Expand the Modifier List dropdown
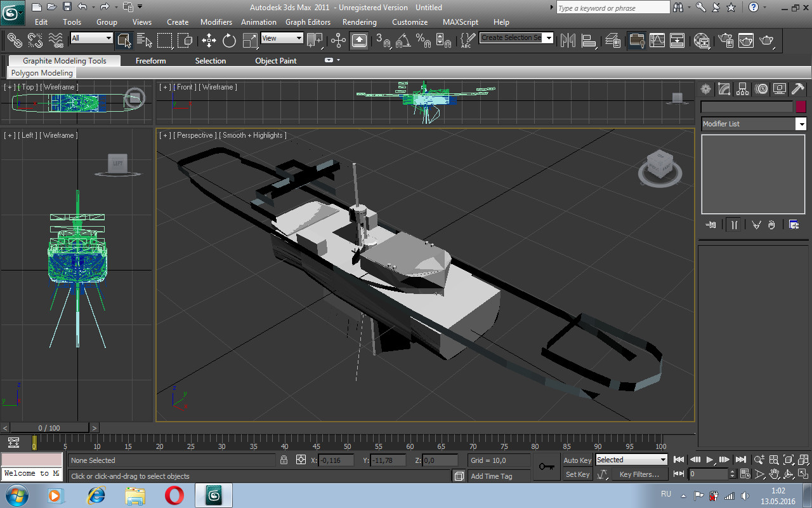The image size is (812, 508). pos(801,124)
